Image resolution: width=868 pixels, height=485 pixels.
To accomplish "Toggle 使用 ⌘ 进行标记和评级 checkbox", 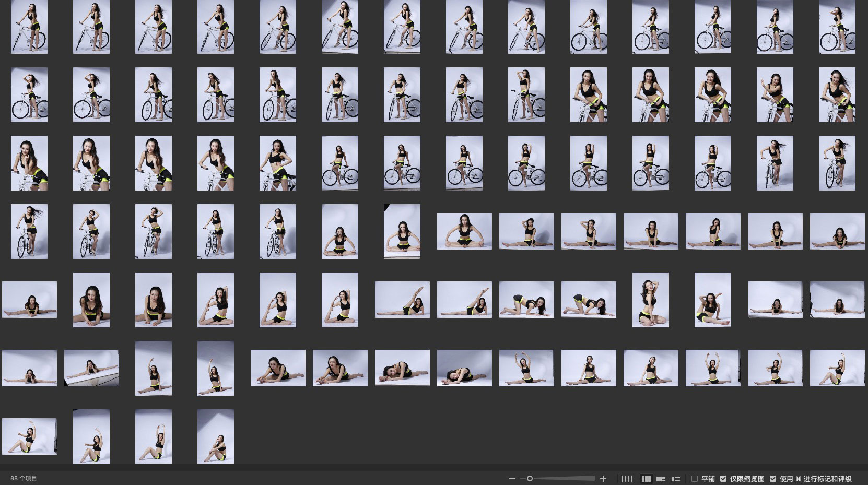I will click(773, 479).
